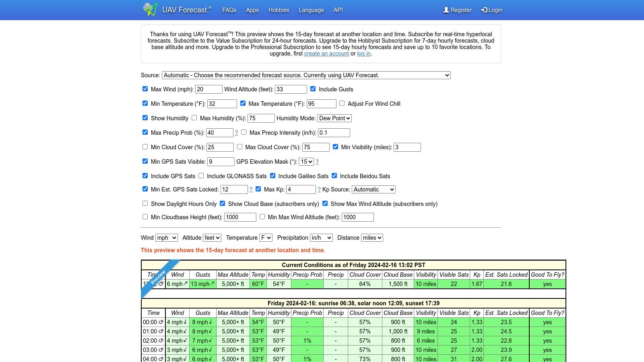This screenshot has width=644, height=362.
Task: Open the Distance units dropdown
Action: (x=372, y=238)
